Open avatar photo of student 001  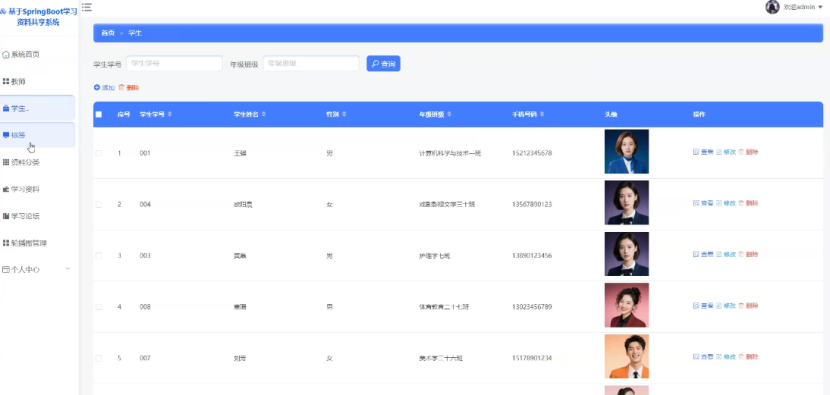[627, 151]
